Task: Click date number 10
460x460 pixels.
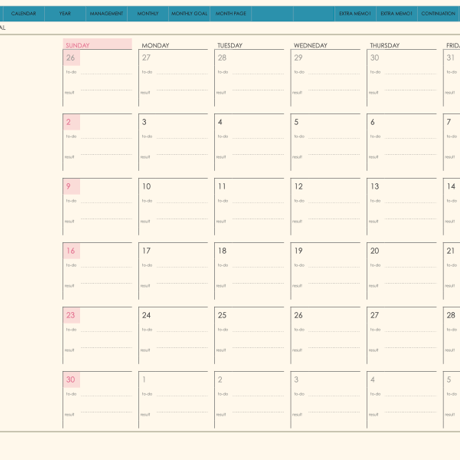Action: [147, 186]
